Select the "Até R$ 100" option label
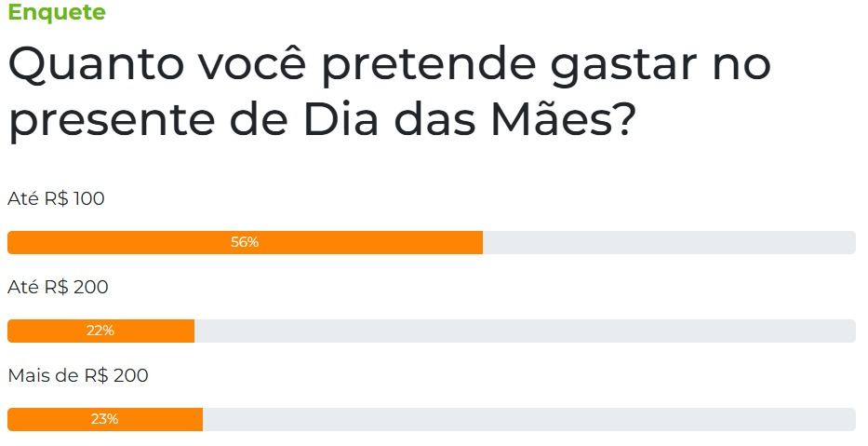868x446 pixels. [56, 198]
